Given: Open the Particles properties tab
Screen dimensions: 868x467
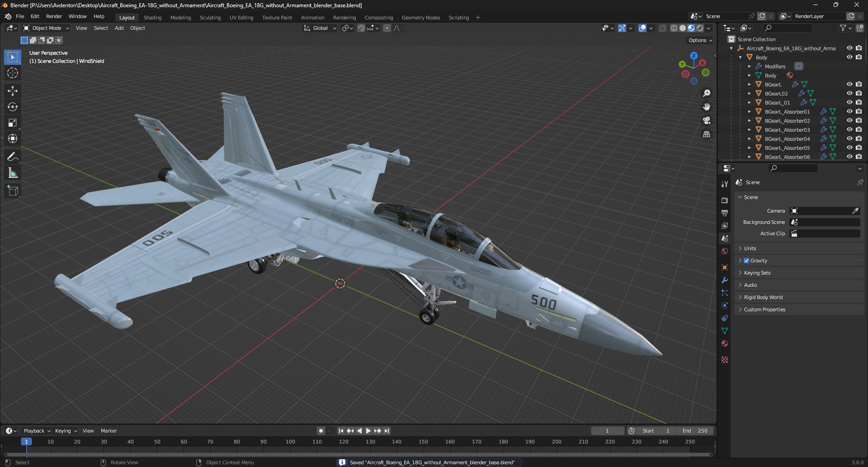Looking at the screenshot, I should 725,293.
